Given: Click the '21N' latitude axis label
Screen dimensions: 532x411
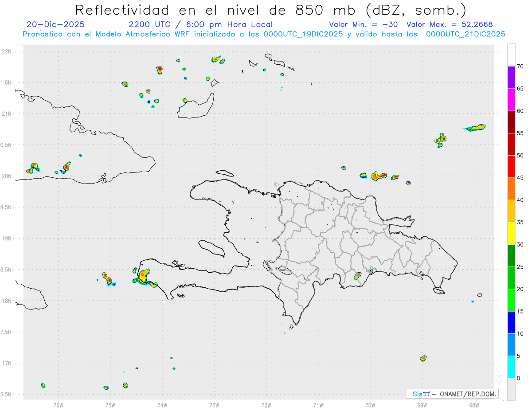Looking at the screenshot, I should [8, 114].
